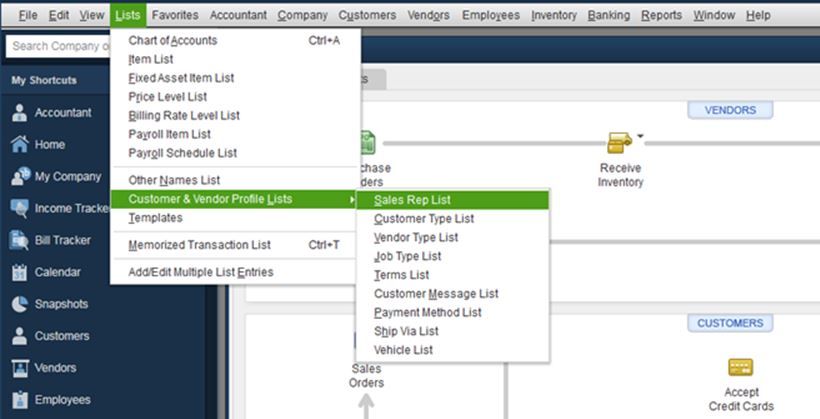Choose Job Type List in submenu

coord(453,256)
